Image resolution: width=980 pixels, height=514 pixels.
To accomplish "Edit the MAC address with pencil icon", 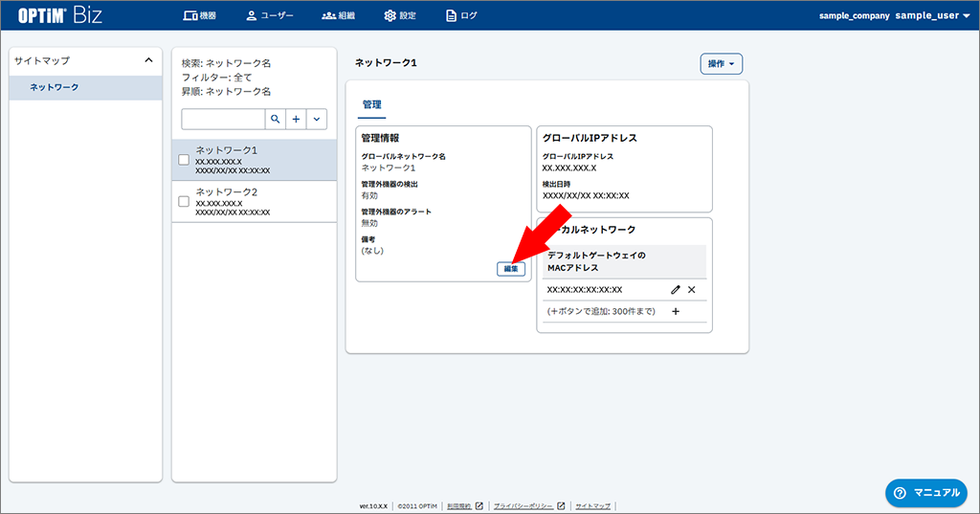I will 675,289.
